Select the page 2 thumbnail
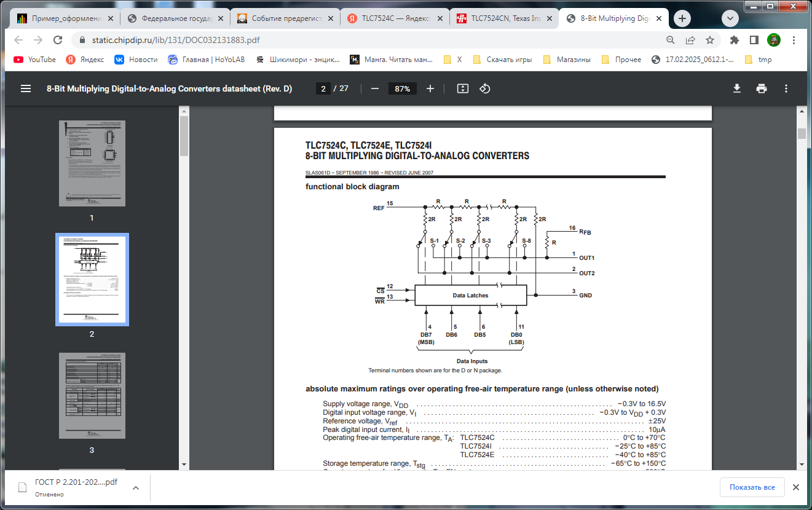This screenshot has width=812, height=510. point(92,280)
